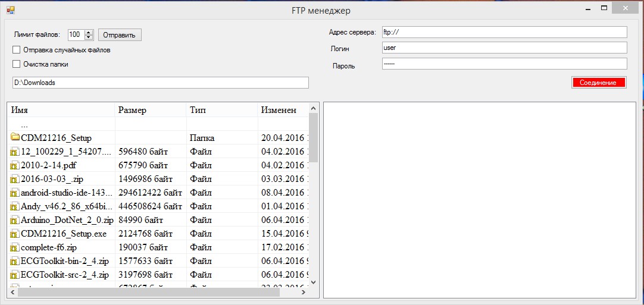The width and height of the screenshot is (644, 305).
Task: Click the icon next to 2016-03-03_.zip
Action: point(15,179)
